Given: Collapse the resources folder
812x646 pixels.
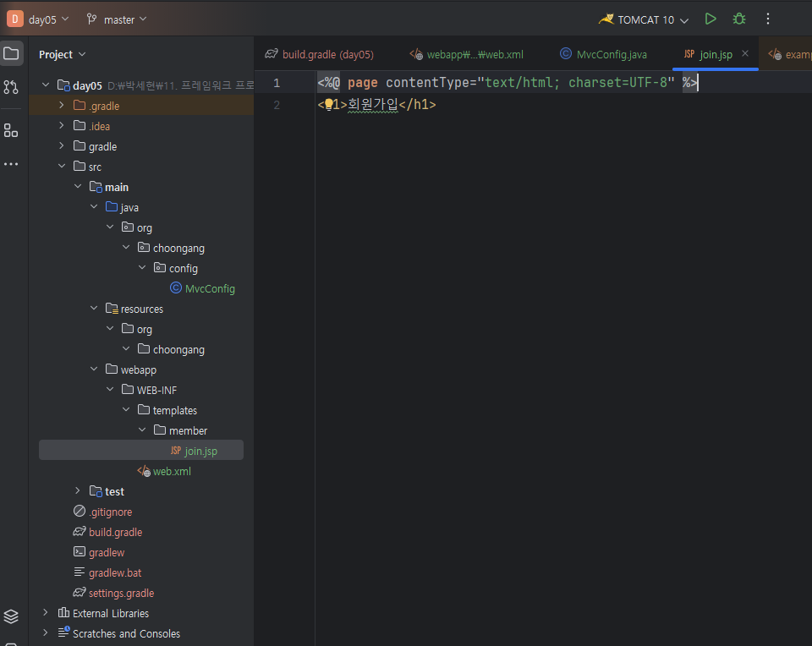Looking at the screenshot, I should (x=94, y=308).
